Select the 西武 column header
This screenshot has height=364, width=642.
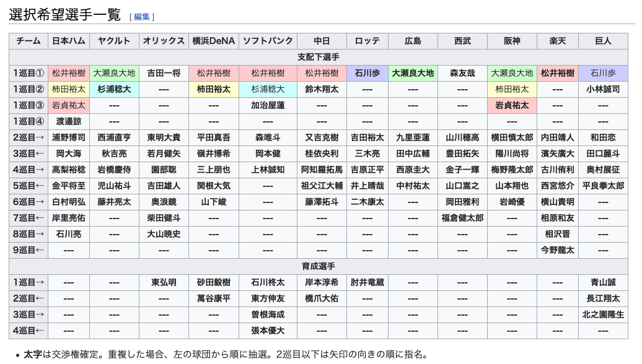(x=462, y=41)
